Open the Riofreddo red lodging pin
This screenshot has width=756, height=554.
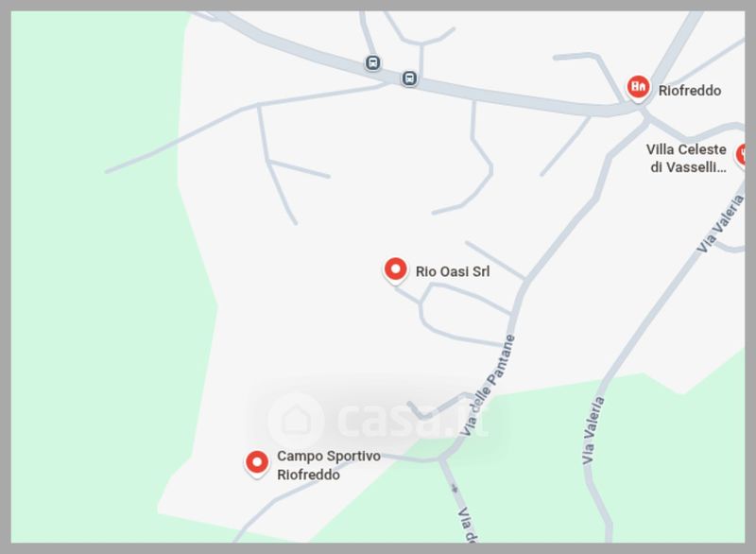coord(638,88)
